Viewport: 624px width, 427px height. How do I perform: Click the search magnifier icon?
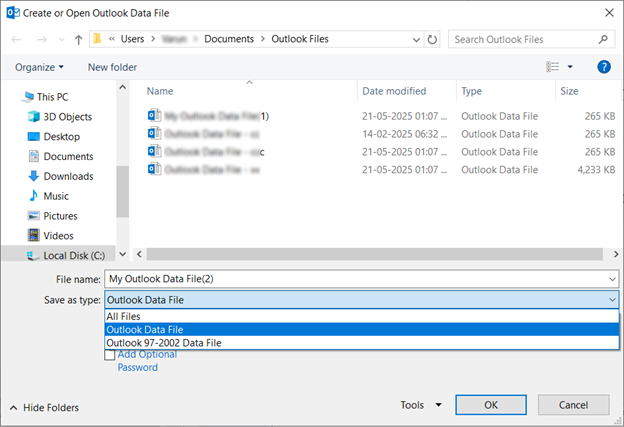(x=603, y=39)
